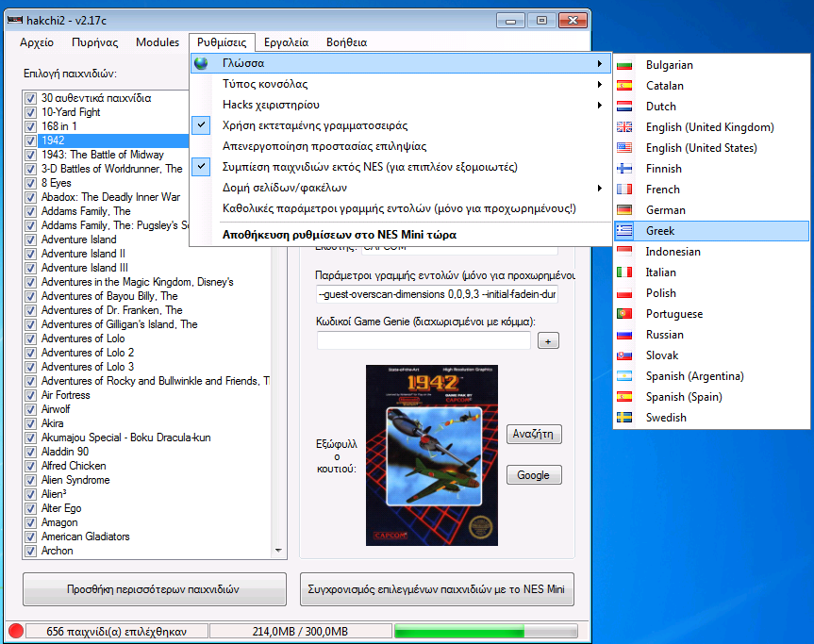Click the command line parameters field
This screenshot has width=814, height=644.
[x=437, y=294]
